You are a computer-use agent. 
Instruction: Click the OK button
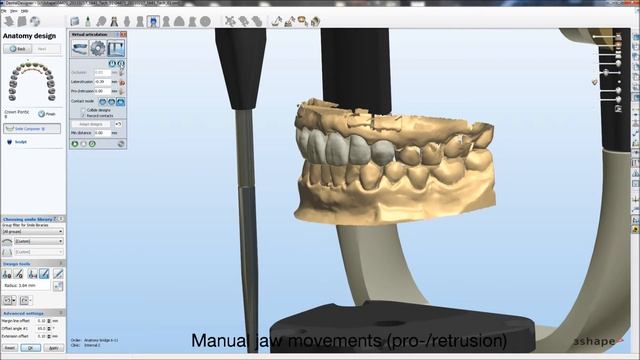pyautogui.click(x=31, y=348)
